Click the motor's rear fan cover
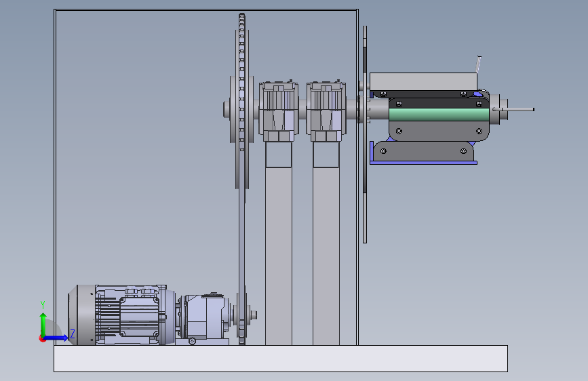The image size is (588, 381). coord(82,315)
